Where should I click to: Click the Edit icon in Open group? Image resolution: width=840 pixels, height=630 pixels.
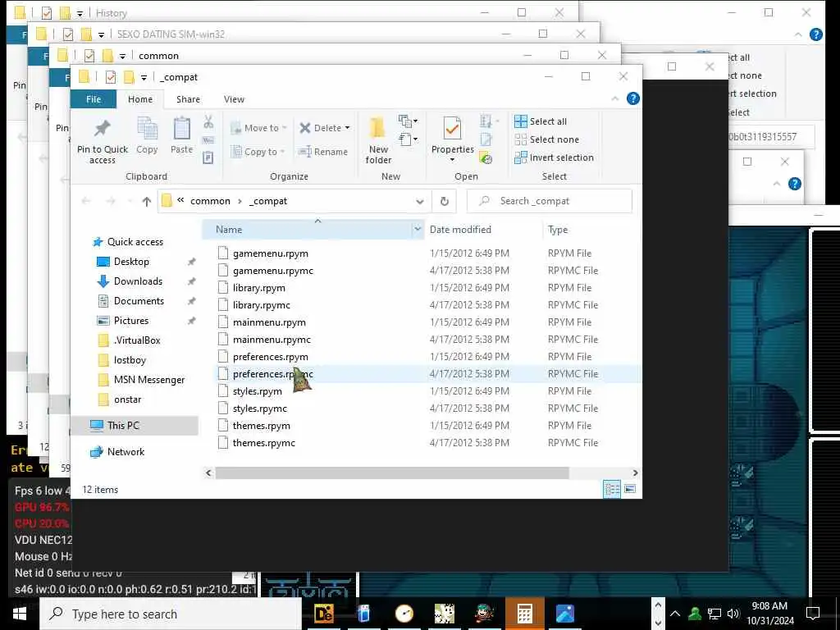coord(486,139)
